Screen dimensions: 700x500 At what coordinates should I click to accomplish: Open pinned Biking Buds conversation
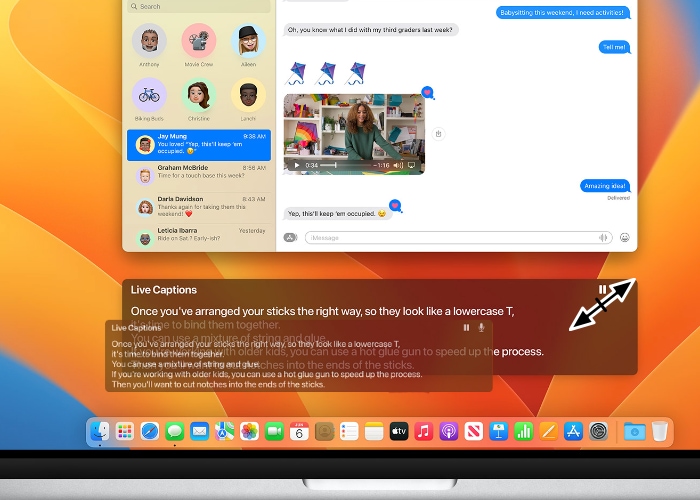pyautogui.click(x=149, y=97)
